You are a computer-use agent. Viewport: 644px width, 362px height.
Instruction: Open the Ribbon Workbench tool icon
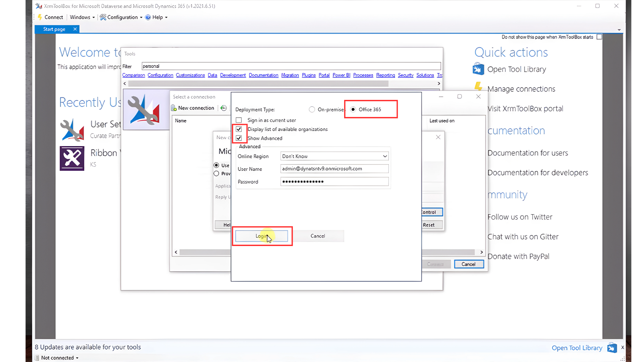pyautogui.click(x=72, y=158)
